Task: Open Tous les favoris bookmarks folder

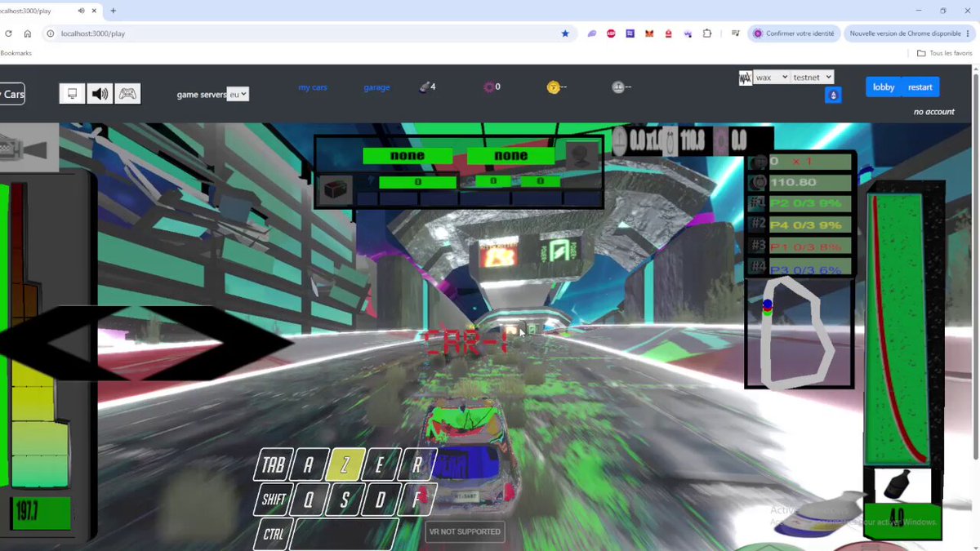Action: pyautogui.click(x=945, y=53)
